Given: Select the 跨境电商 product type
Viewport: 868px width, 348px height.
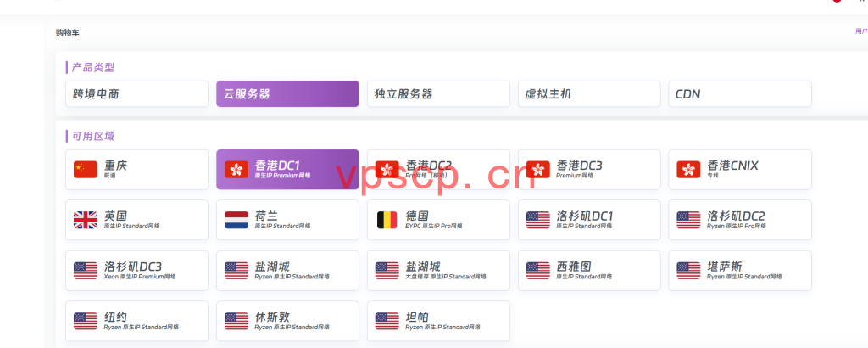Looking at the screenshot, I should click(136, 93).
